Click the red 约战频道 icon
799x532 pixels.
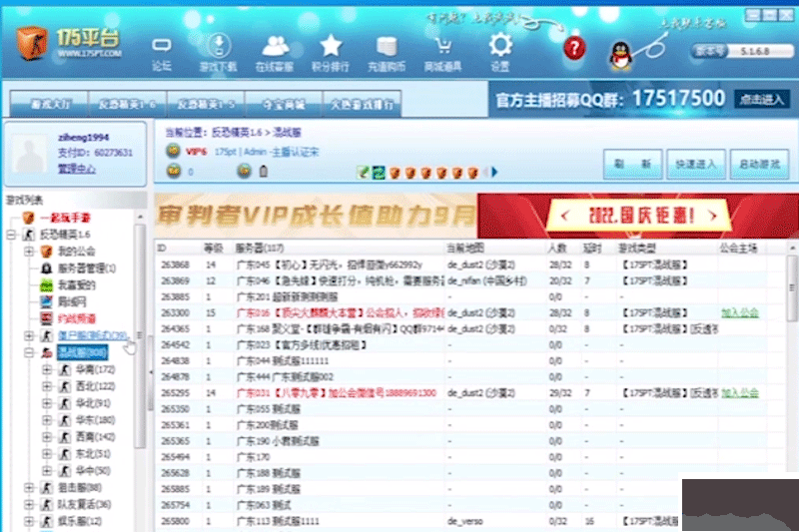46,318
